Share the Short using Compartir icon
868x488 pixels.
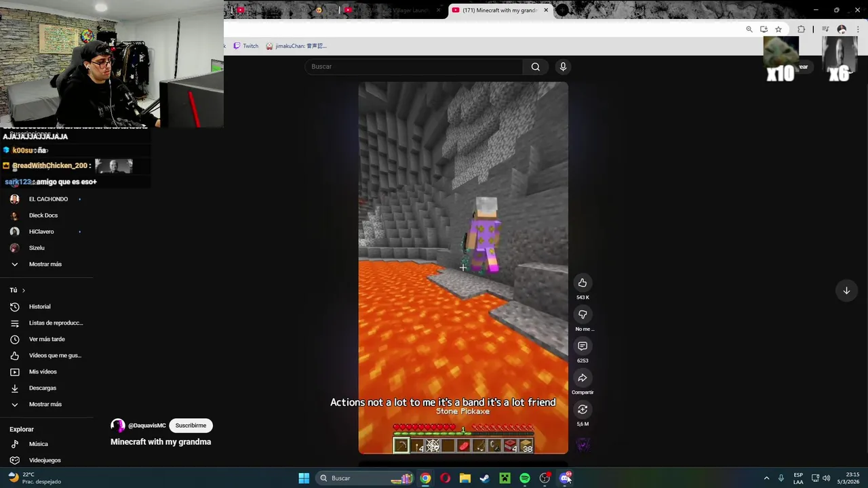(583, 378)
